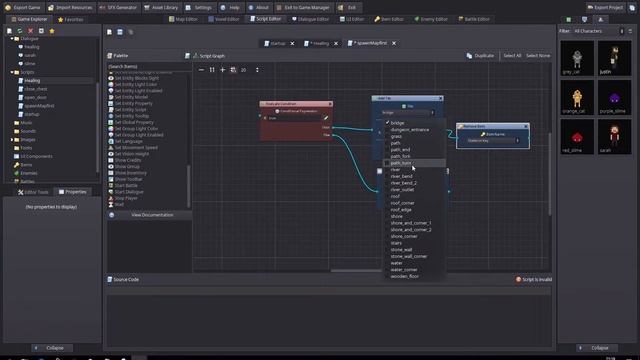Collapse the Dialogue folder in Game Explorer
This screenshot has height=360, width=640.
click(12, 39)
